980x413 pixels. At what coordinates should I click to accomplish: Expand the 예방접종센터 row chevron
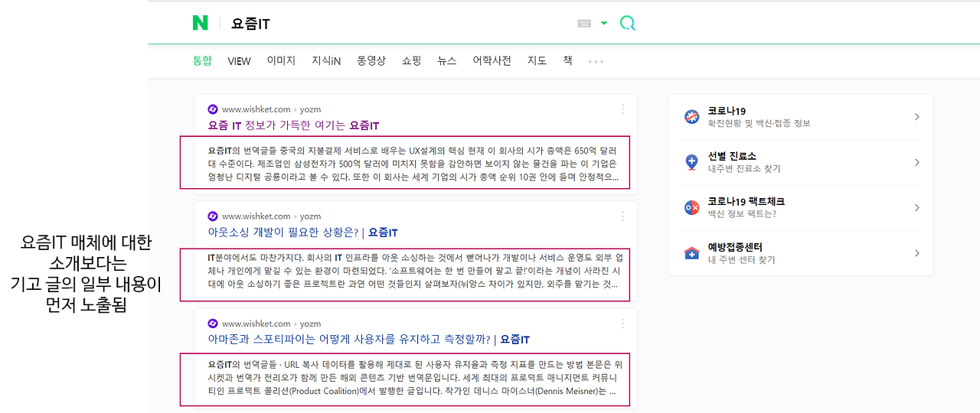[917, 253]
